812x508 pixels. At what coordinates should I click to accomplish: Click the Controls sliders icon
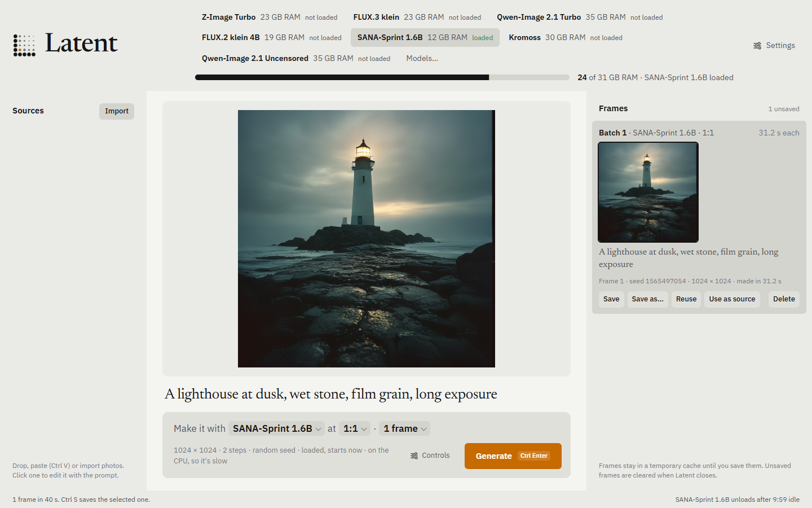tap(414, 456)
